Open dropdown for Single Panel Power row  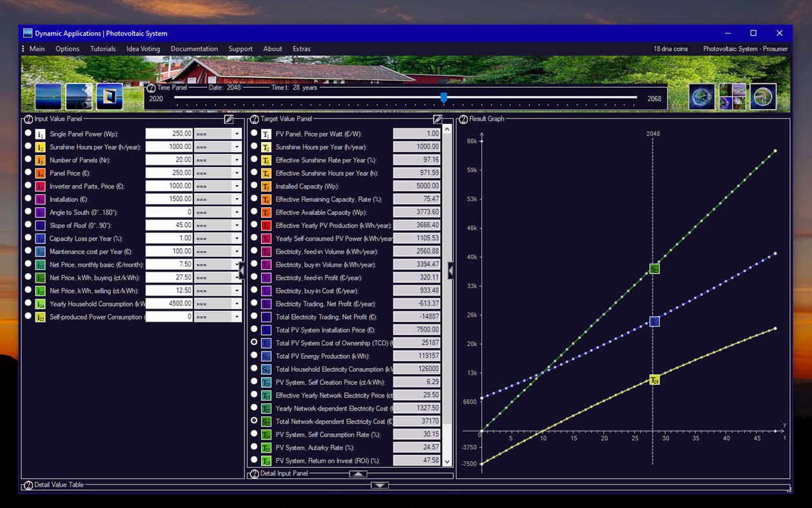[237, 134]
